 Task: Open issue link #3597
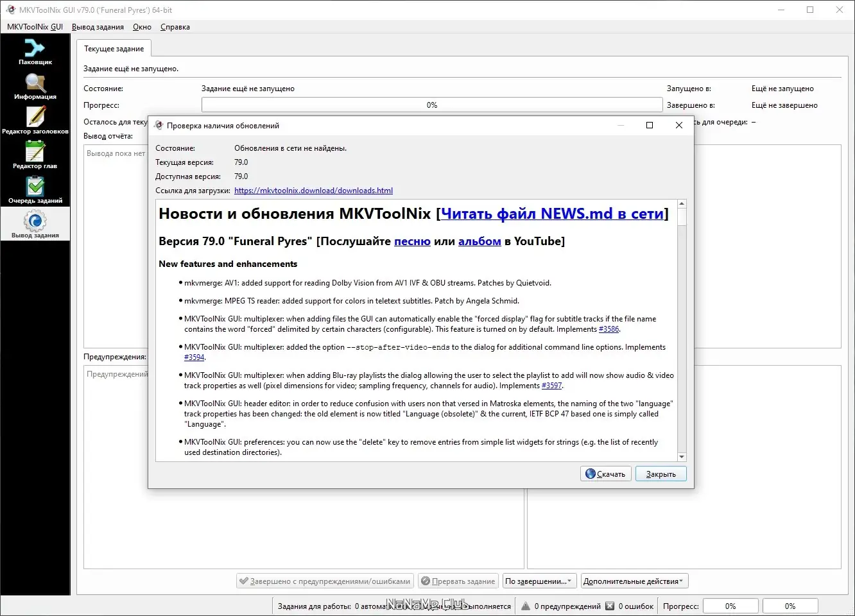point(552,386)
